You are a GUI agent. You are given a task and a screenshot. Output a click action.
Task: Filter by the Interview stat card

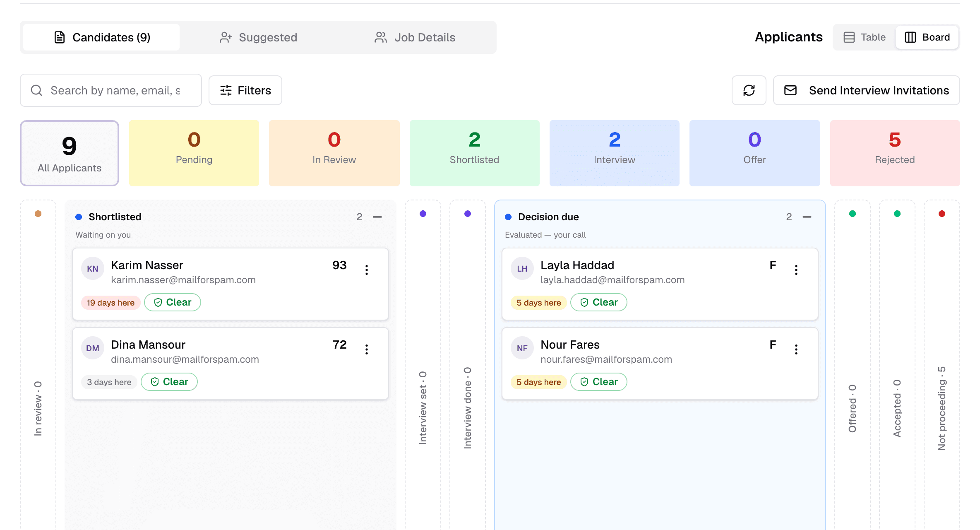pos(615,153)
